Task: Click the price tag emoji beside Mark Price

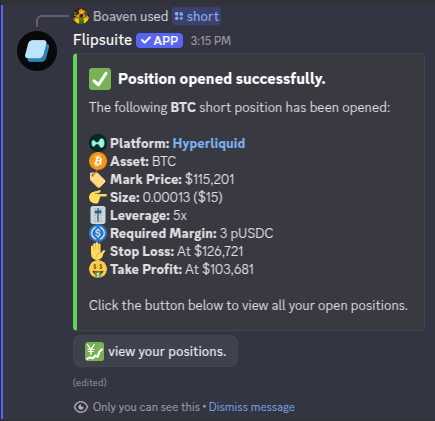Action: (x=98, y=179)
